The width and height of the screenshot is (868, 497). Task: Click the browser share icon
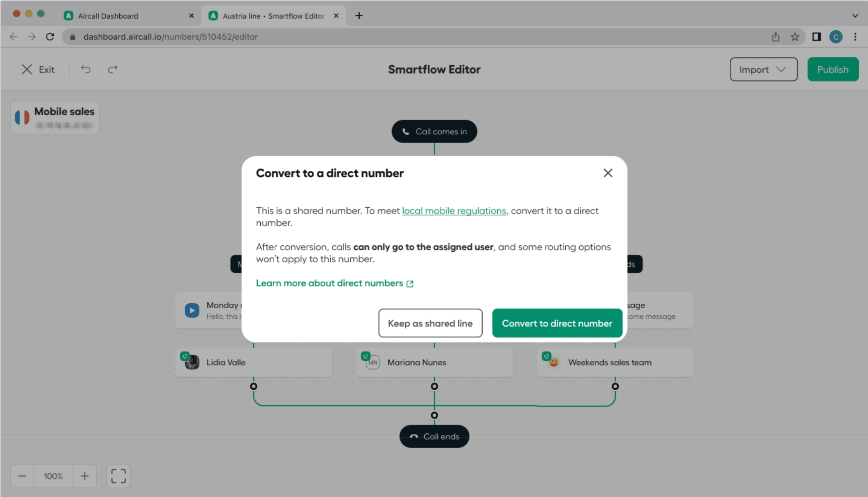point(776,37)
